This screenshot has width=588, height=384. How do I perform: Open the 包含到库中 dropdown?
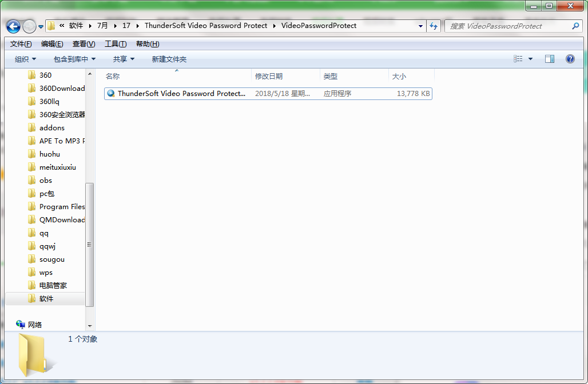[74, 59]
